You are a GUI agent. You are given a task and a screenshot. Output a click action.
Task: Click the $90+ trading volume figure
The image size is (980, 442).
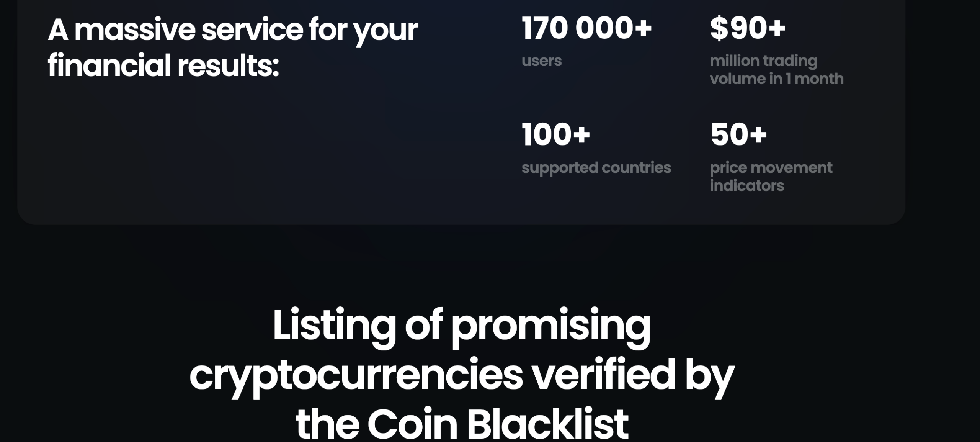pyautogui.click(x=748, y=28)
